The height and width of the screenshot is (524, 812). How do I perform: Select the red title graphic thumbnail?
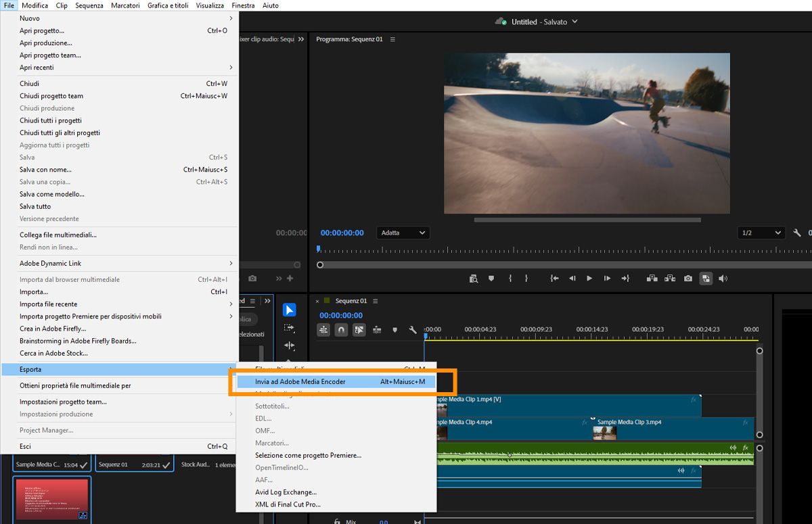[52, 500]
